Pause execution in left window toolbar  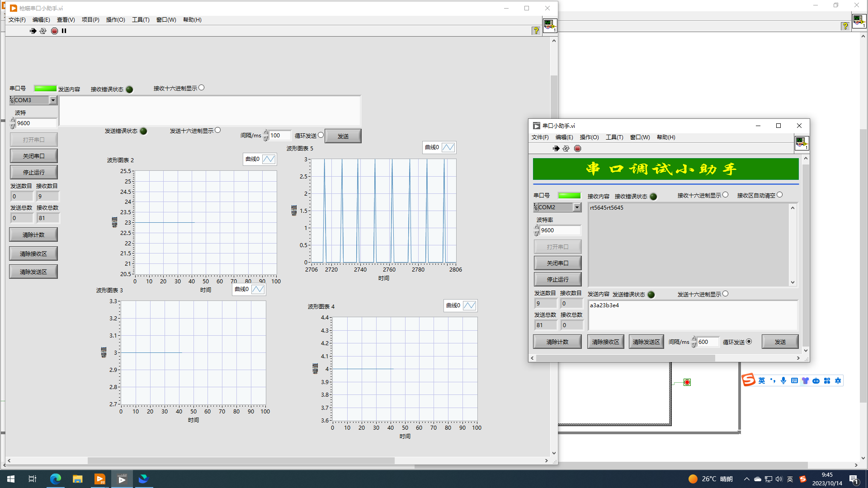[64, 31]
